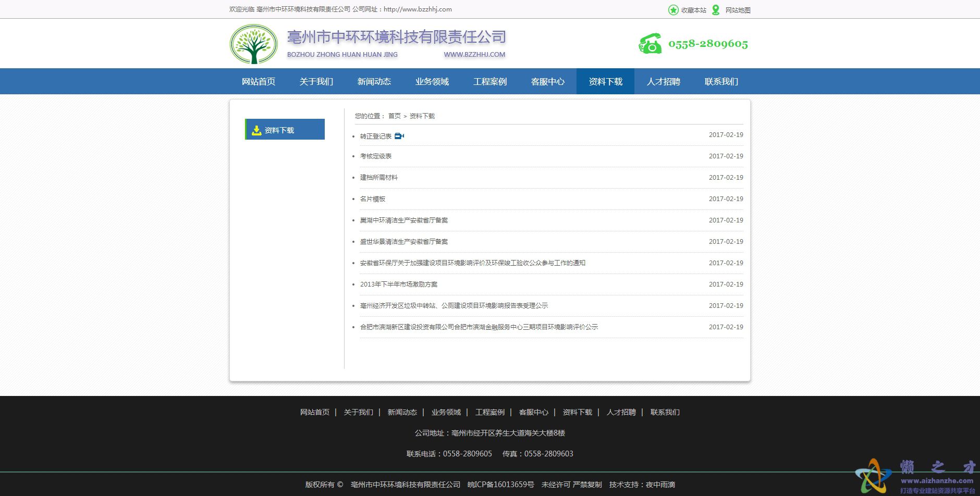Select 工程案例 in the main navigation
Image resolution: width=980 pixels, height=496 pixels.
point(489,82)
